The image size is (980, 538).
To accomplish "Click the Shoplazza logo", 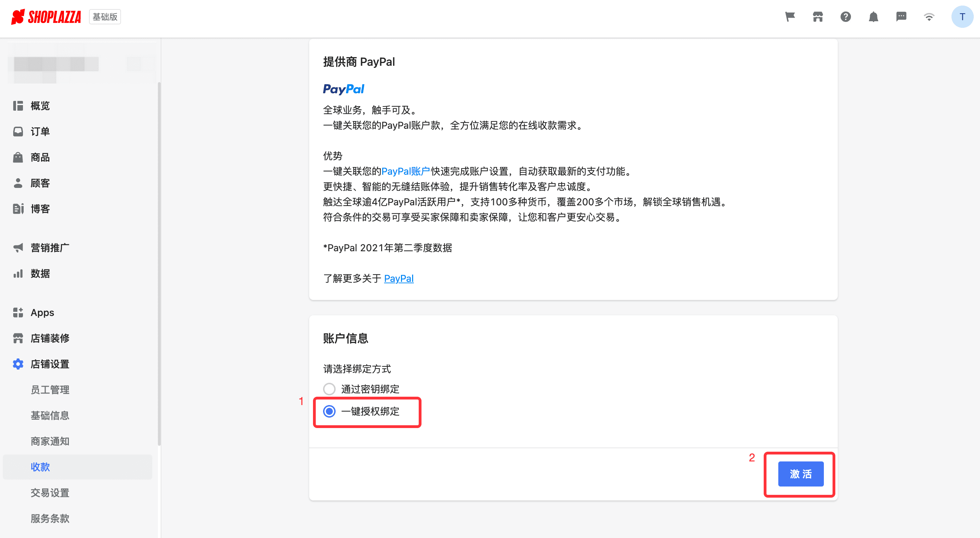I will tap(46, 17).
